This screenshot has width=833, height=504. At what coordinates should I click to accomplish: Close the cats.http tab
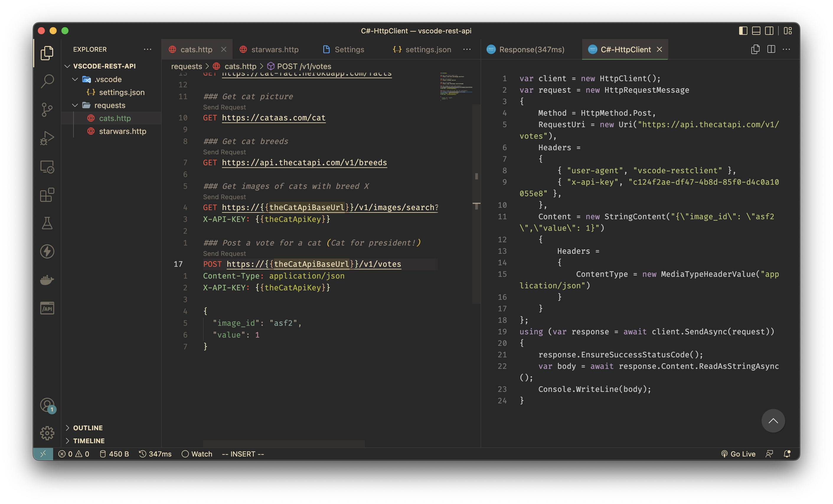(x=223, y=49)
